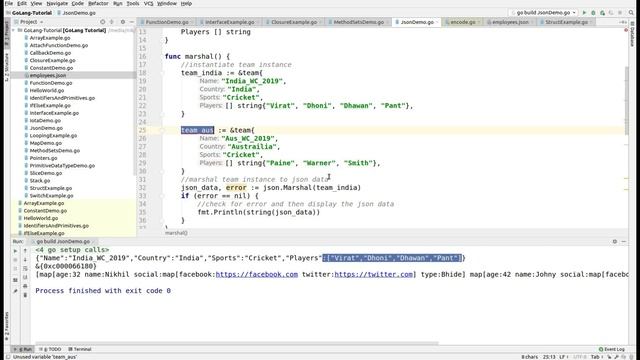Follow the https://twitter.com link in console

373,274
